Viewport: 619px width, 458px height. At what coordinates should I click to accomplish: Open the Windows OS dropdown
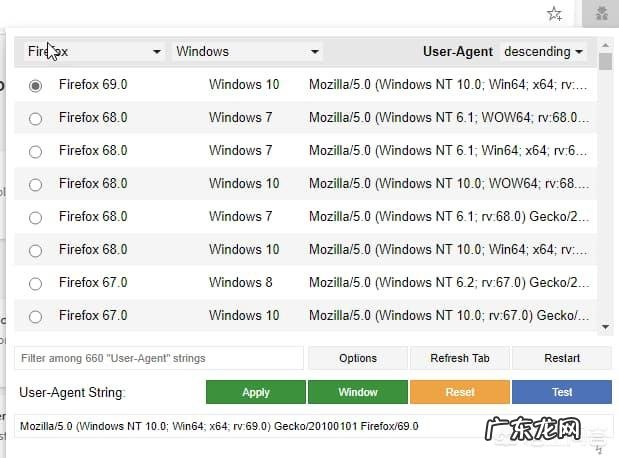pyautogui.click(x=246, y=51)
